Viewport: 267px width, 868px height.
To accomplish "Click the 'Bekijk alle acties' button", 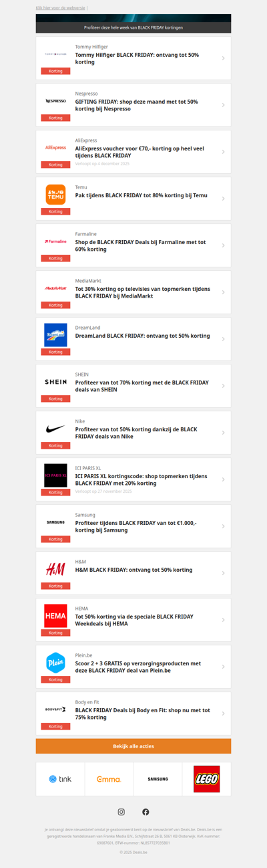I will [133, 746].
